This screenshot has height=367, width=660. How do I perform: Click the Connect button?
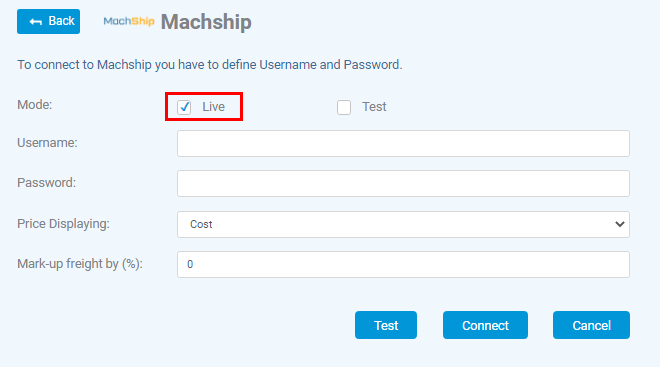point(485,325)
